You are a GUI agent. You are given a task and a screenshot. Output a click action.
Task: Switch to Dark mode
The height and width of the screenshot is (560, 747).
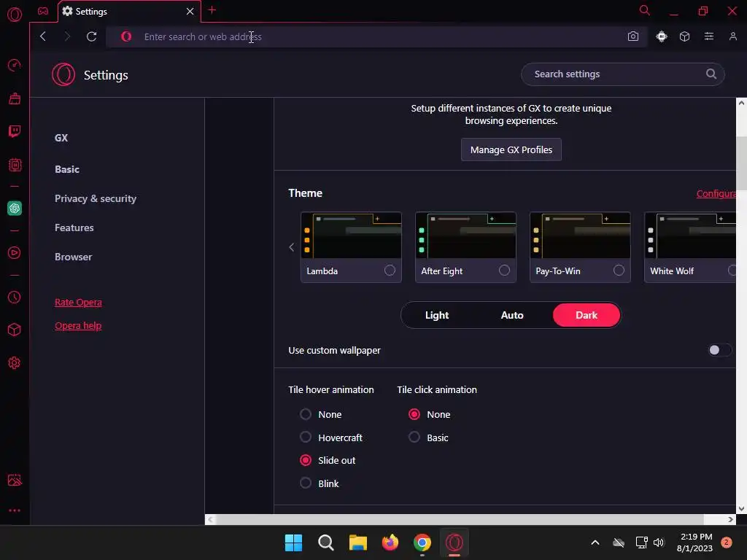pos(587,315)
